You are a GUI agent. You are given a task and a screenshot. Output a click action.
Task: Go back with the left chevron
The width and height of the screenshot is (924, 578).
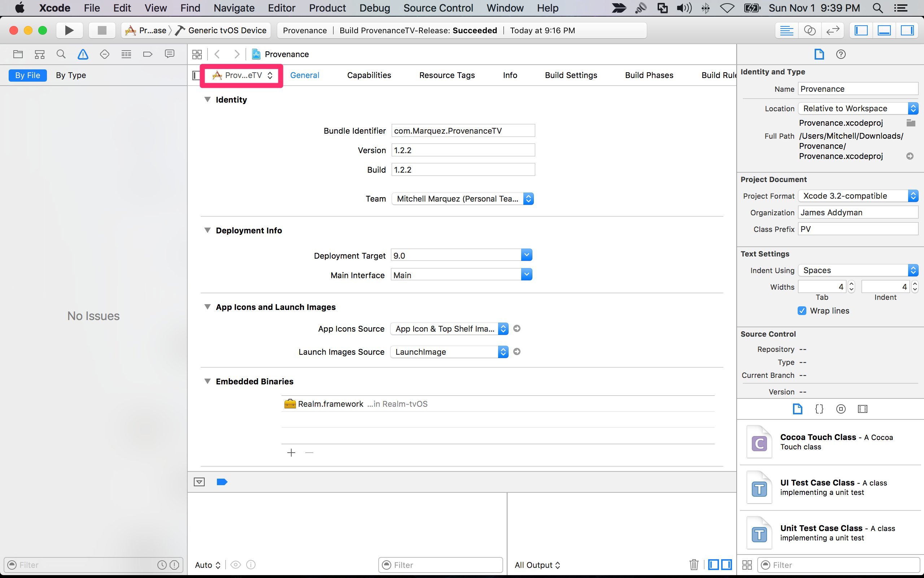tap(217, 54)
